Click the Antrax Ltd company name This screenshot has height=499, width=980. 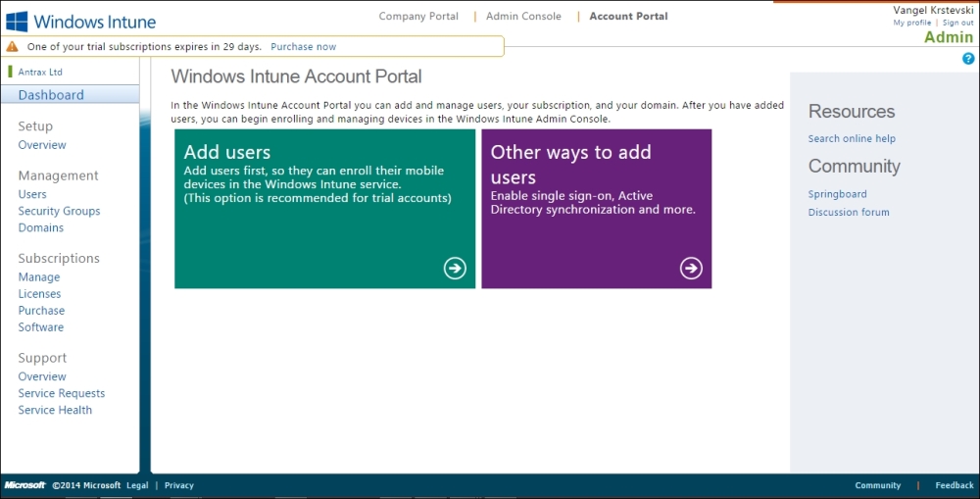40,72
